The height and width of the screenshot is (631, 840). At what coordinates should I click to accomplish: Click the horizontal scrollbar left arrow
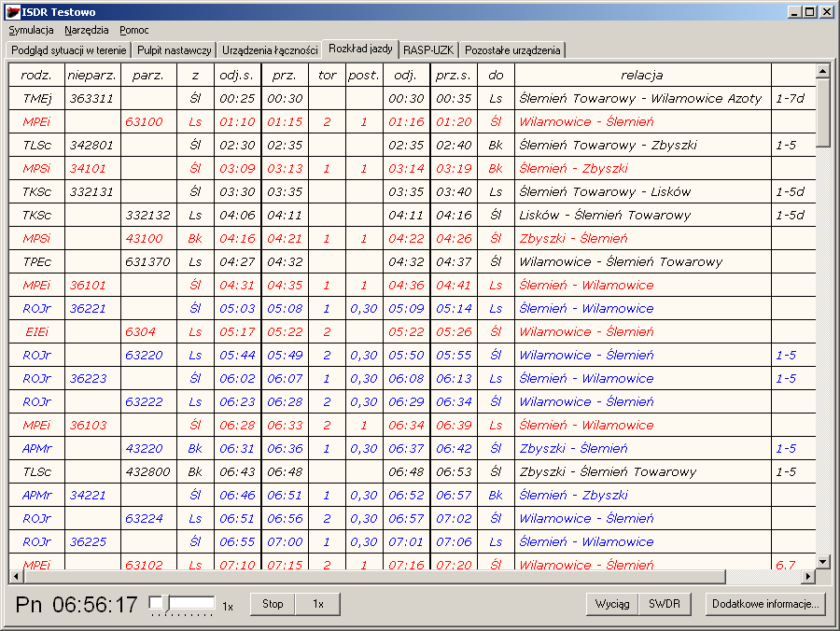click(x=16, y=576)
